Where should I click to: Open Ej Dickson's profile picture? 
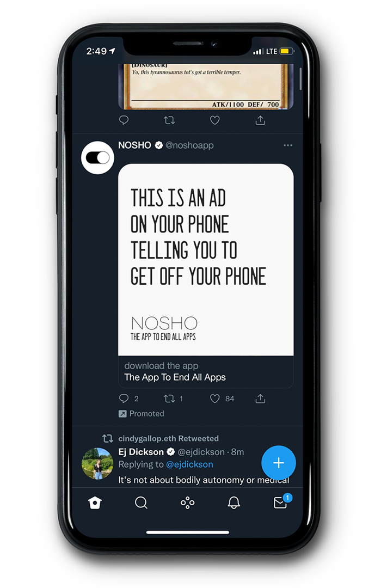[x=97, y=463]
